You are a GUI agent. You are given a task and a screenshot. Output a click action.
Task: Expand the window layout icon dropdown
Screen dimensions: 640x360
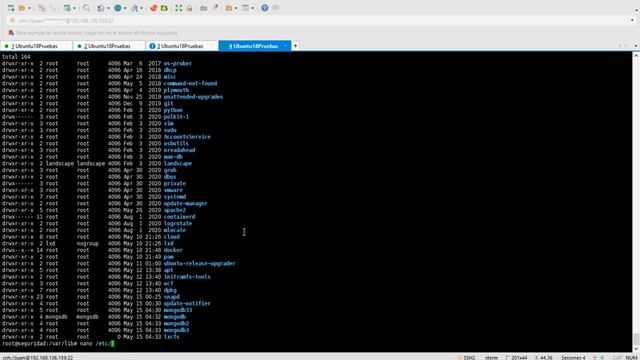[253, 8]
